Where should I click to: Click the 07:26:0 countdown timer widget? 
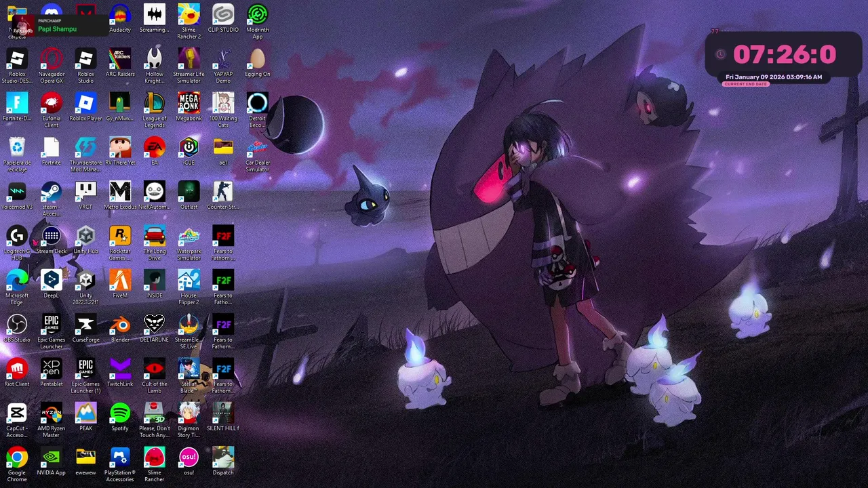(785, 54)
